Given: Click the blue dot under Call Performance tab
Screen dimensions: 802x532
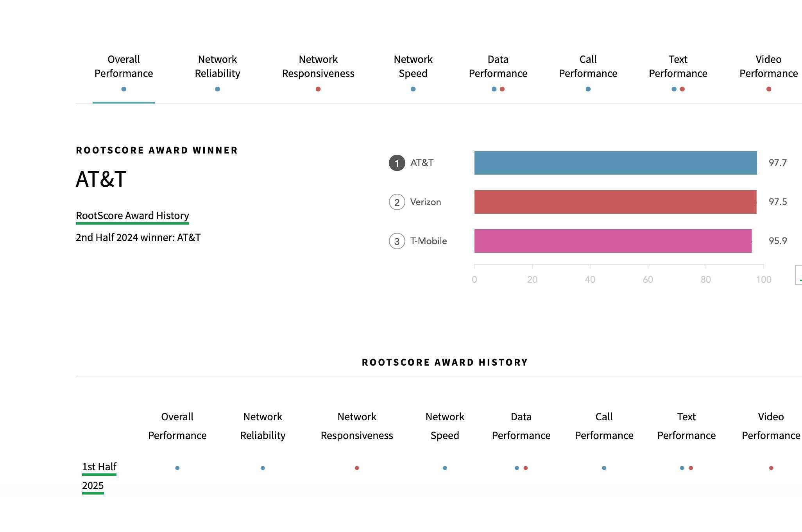Looking at the screenshot, I should point(588,89).
